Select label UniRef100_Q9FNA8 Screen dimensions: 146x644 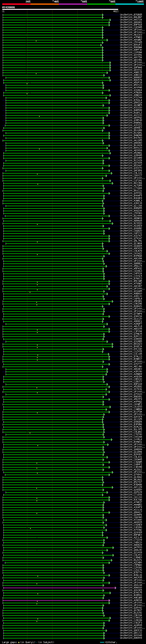point(131,67)
